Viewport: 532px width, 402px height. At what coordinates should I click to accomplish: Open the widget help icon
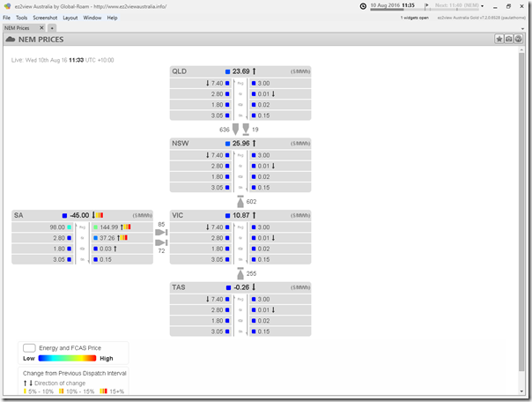coord(518,40)
